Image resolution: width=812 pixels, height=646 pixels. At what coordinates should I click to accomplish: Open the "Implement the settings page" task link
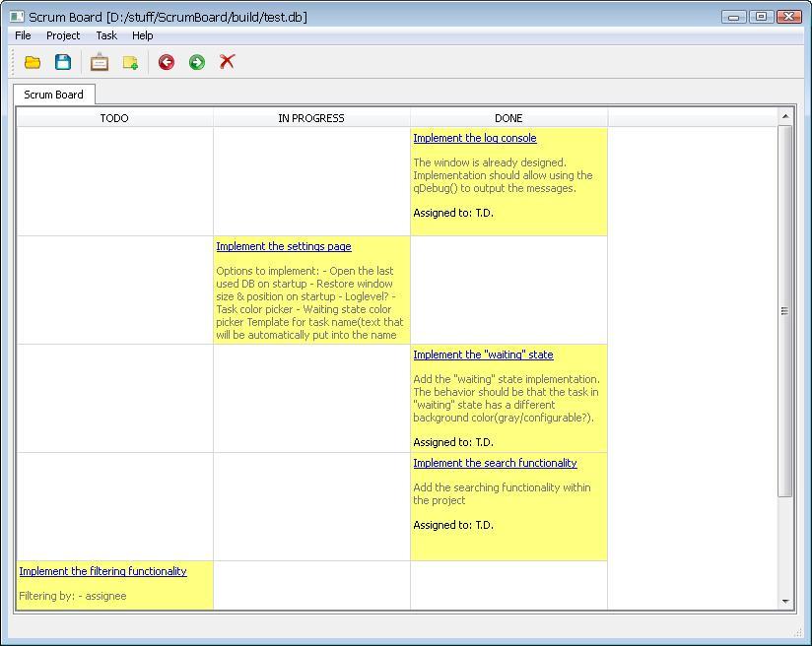(283, 246)
